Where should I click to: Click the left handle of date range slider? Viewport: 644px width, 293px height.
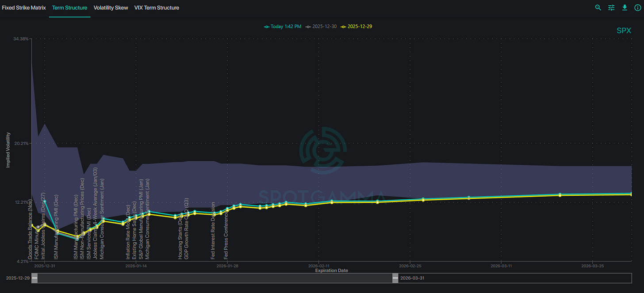34,278
